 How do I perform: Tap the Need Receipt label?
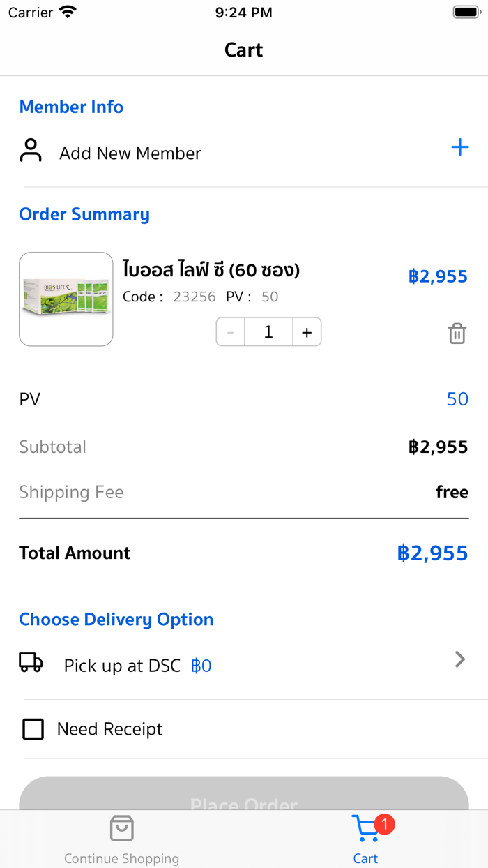click(110, 729)
